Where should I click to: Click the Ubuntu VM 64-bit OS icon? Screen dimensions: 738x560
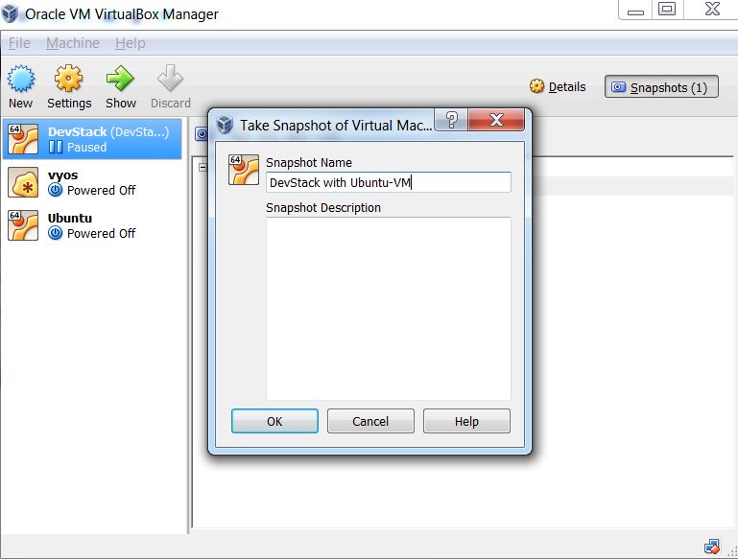tap(23, 225)
